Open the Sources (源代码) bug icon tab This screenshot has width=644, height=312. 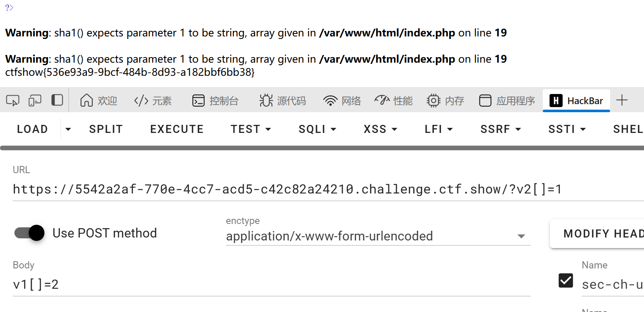click(283, 101)
